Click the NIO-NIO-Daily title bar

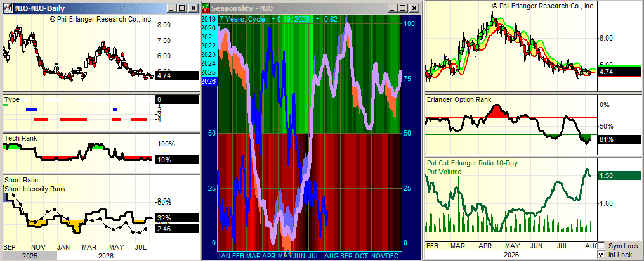90,8
